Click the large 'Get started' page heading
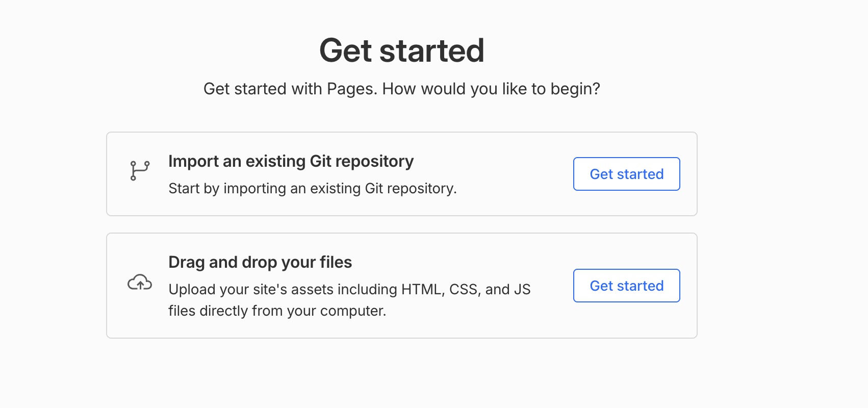868x408 pixels. pos(402,50)
